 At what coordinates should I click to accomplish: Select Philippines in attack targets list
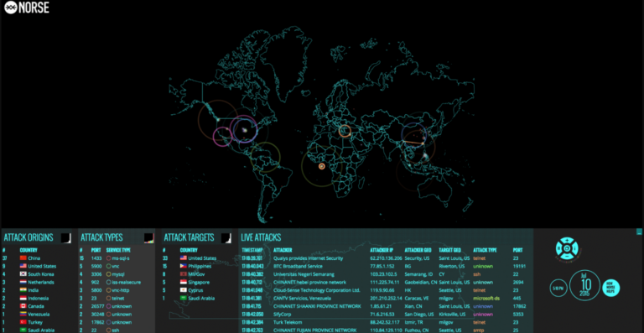click(200, 266)
